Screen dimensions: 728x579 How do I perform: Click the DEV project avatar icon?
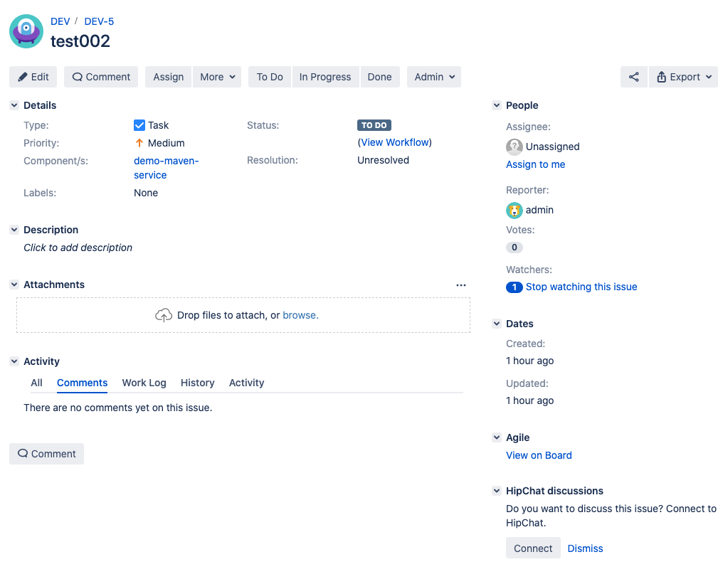[x=26, y=31]
